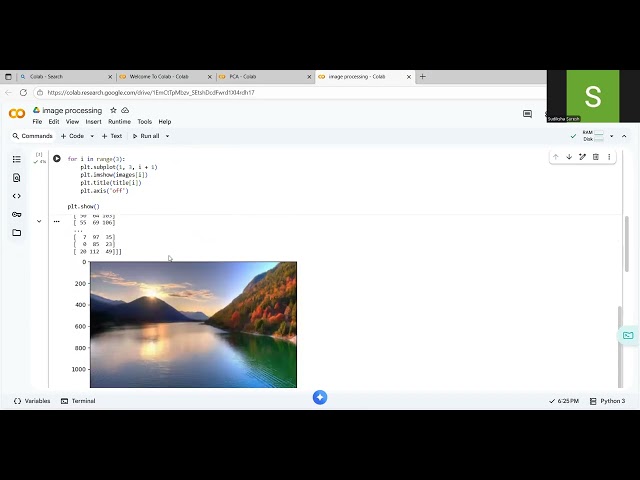This screenshot has width=640, height=480.
Task: Open the Runtime menu
Action: point(119,122)
